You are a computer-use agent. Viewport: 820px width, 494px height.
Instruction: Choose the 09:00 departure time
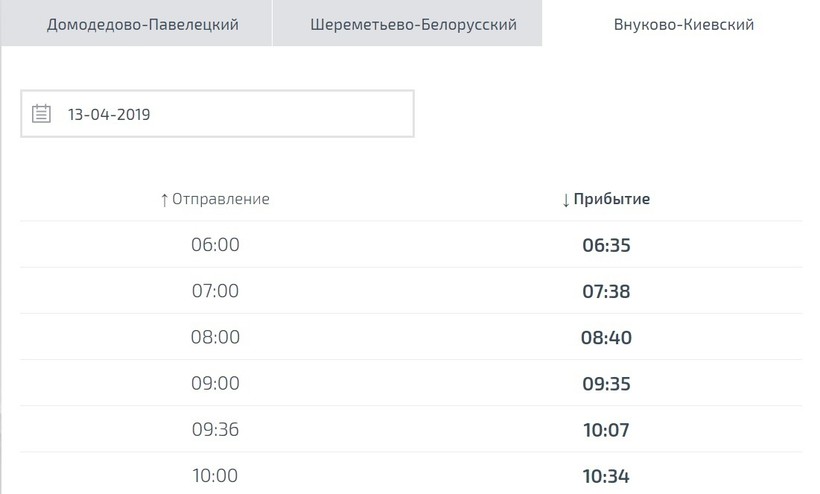tap(215, 383)
